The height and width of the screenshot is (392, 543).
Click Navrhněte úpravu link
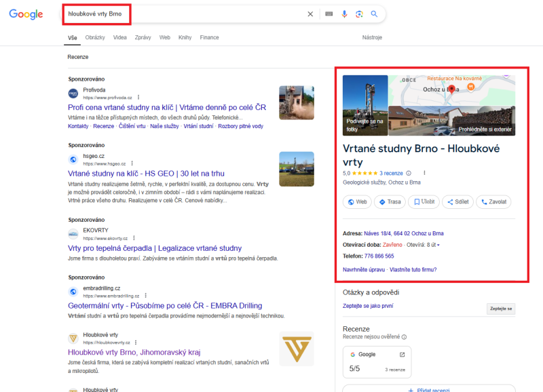point(364,269)
